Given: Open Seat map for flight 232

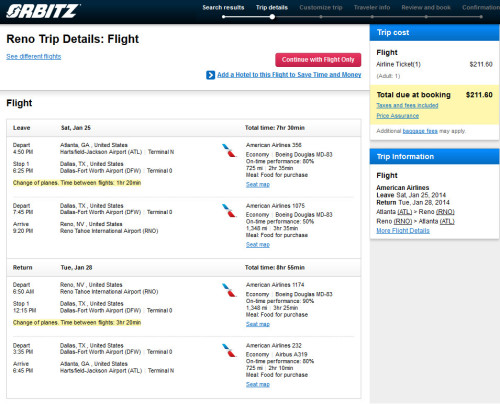Looking at the screenshot, I should point(258,384).
